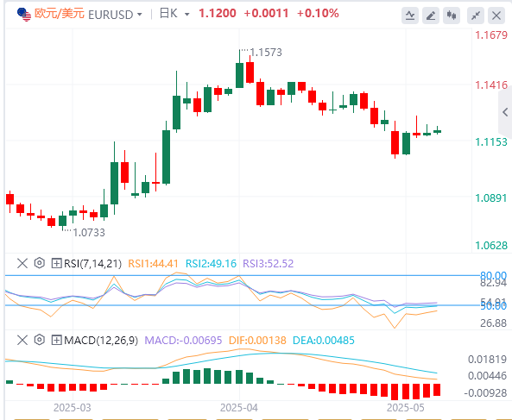Click the MACD(12,26,9) indicator label
Viewport: 512px width, 420px height.
101,341
